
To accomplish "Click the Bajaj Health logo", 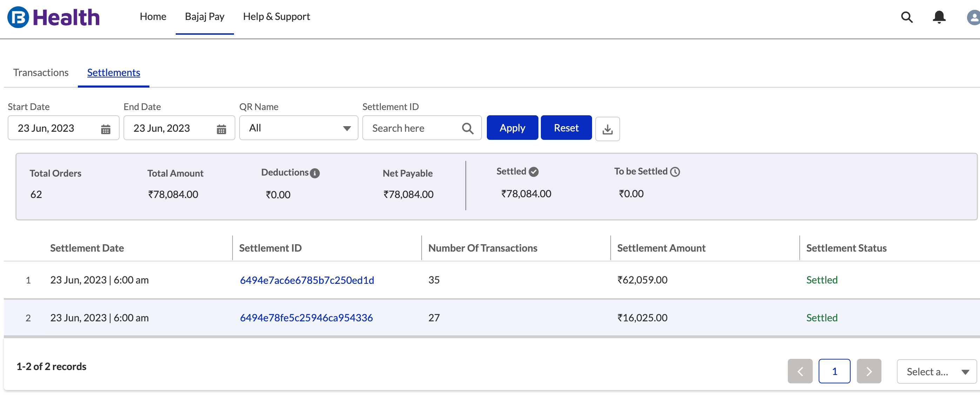I will pos(53,17).
